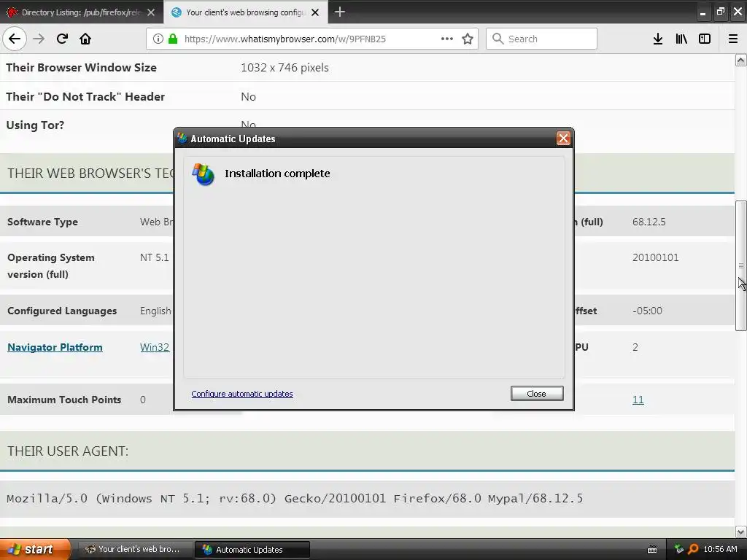Switch to Directory Listing /pub/firefox tab
Viewport: 747px width, 560px height.
[82, 12]
